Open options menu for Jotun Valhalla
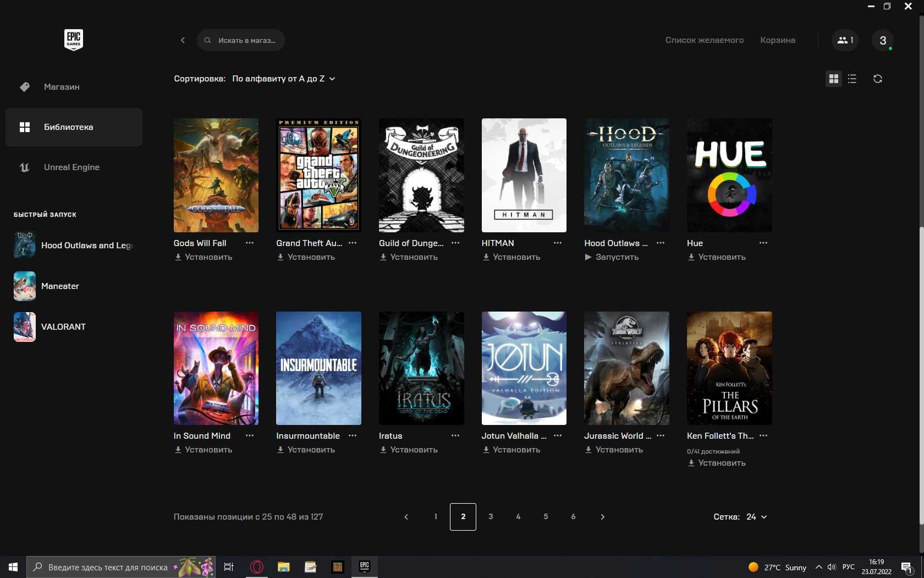Screen dimensions: 924x578 [558, 435]
